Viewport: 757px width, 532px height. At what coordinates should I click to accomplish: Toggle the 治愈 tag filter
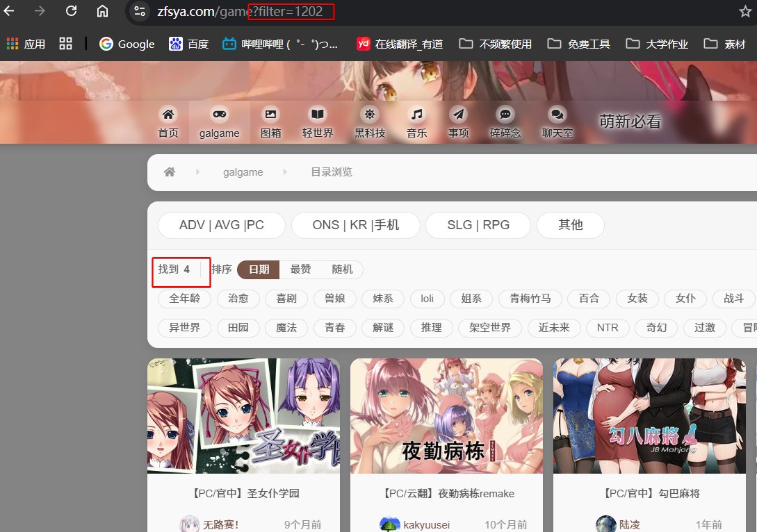point(238,299)
